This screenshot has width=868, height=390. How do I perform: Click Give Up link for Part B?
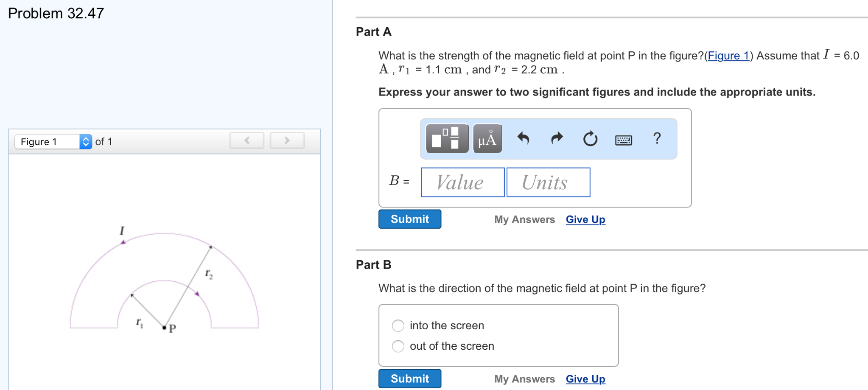click(585, 379)
